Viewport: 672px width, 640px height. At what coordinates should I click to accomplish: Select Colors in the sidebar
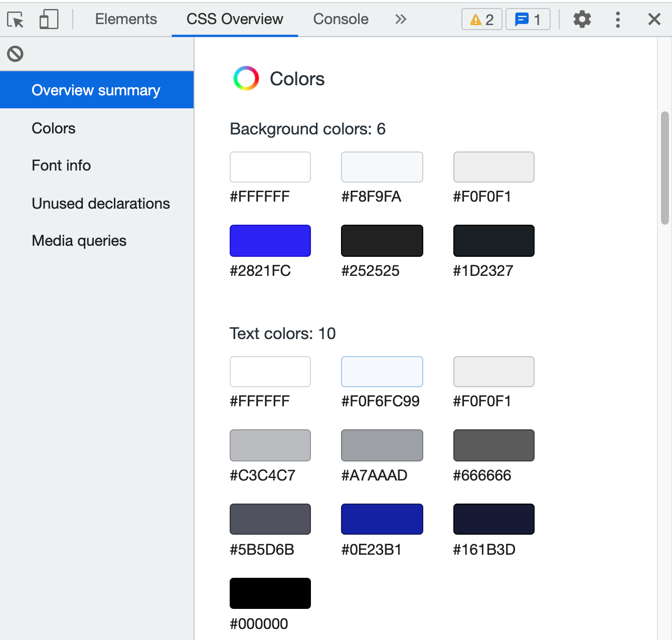53,128
